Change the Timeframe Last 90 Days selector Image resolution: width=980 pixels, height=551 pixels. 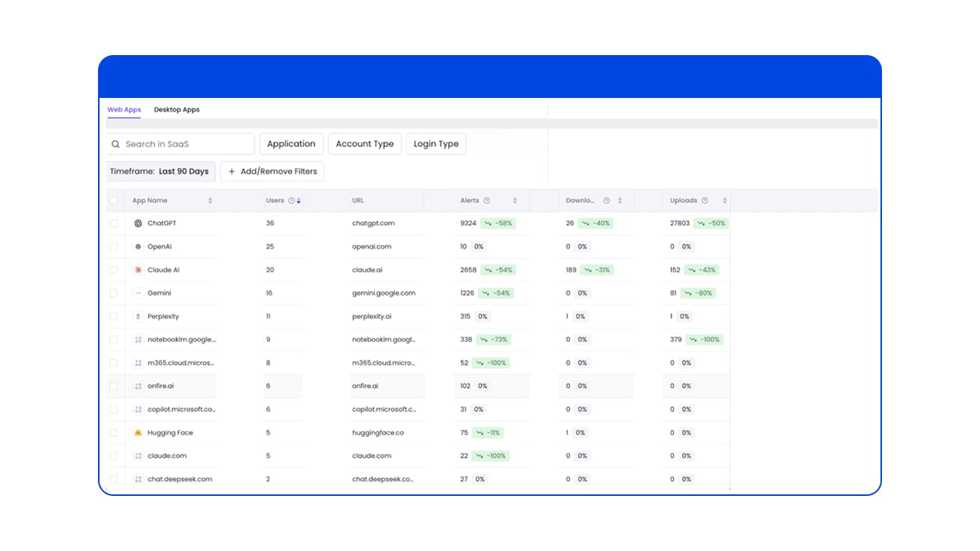[160, 171]
